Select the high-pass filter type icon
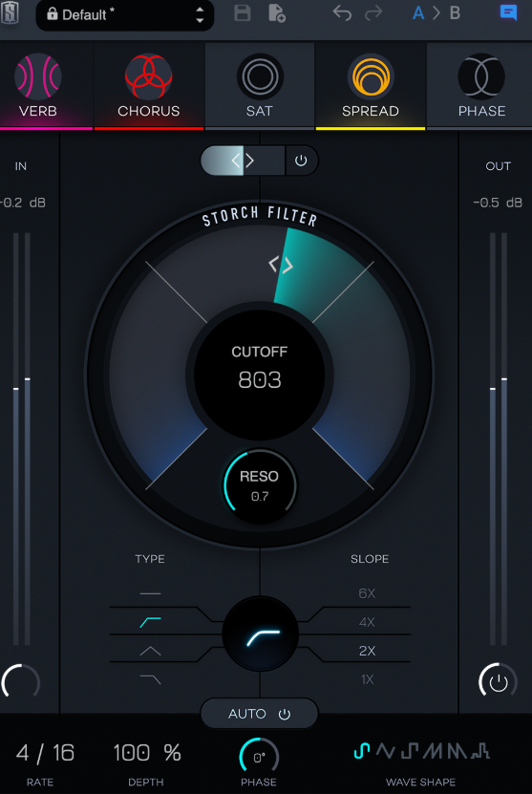Viewport: 532px width, 794px height. point(150,622)
